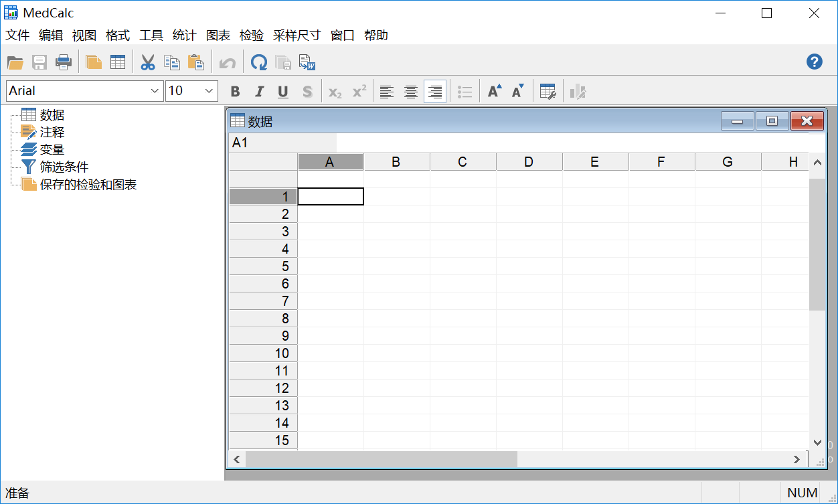
Task: Select 保存的检验和图表 in the sidebar tree
Action: coord(88,185)
